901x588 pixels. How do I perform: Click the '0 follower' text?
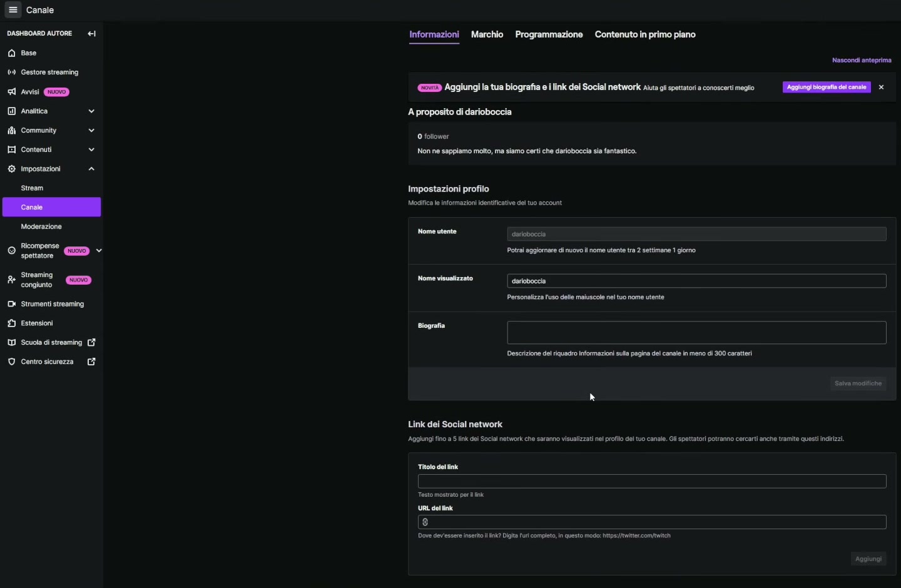[433, 136]
